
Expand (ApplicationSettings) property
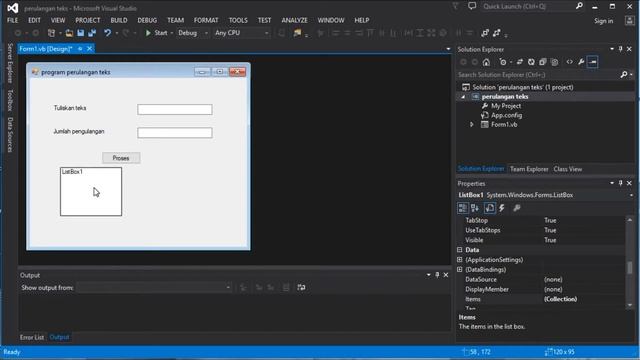tap(460, 260)
